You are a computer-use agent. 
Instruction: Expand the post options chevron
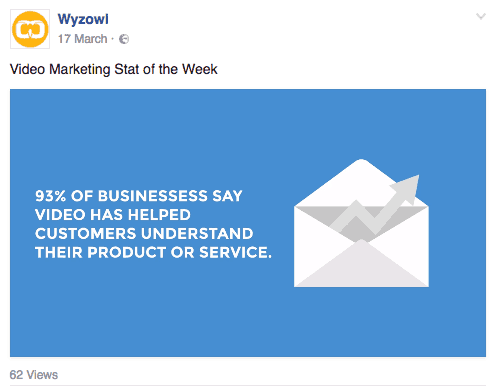[481, 16]
